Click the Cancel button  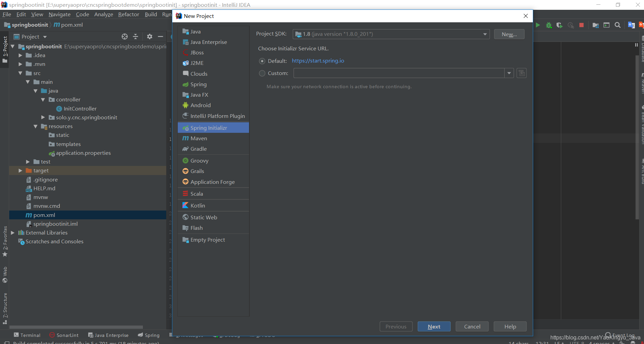(472, 326)
